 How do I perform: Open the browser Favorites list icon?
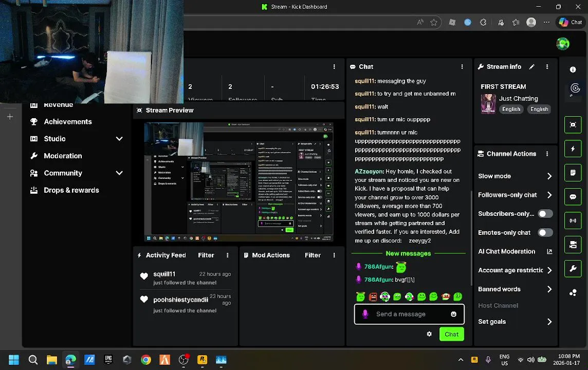[x=516, y=22]
